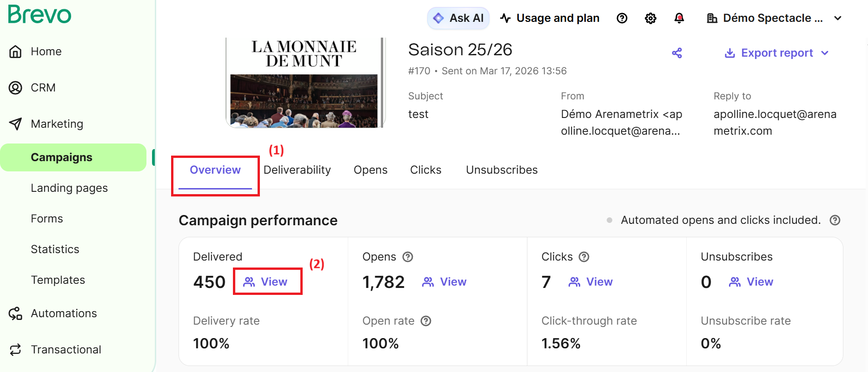This screenshot has width=868, height=372.
Task: Click the share campaign icon
Action: (x=677, y=53)
